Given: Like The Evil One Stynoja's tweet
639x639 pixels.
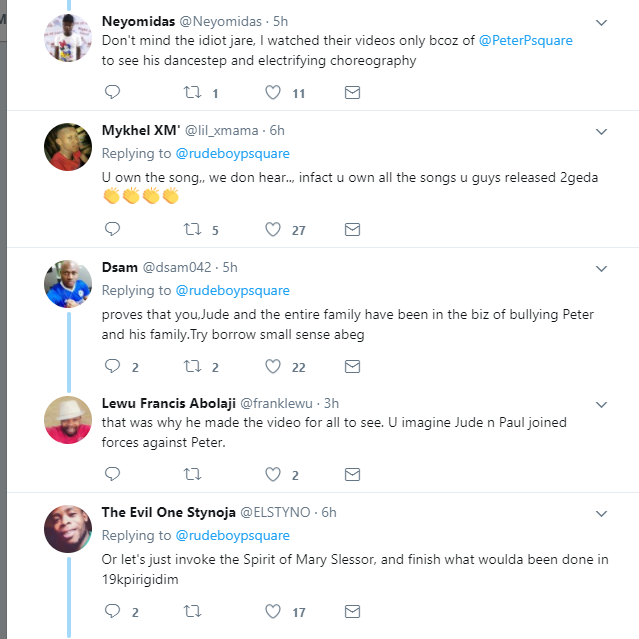Looking at the screenshot, I should point(272,610).
